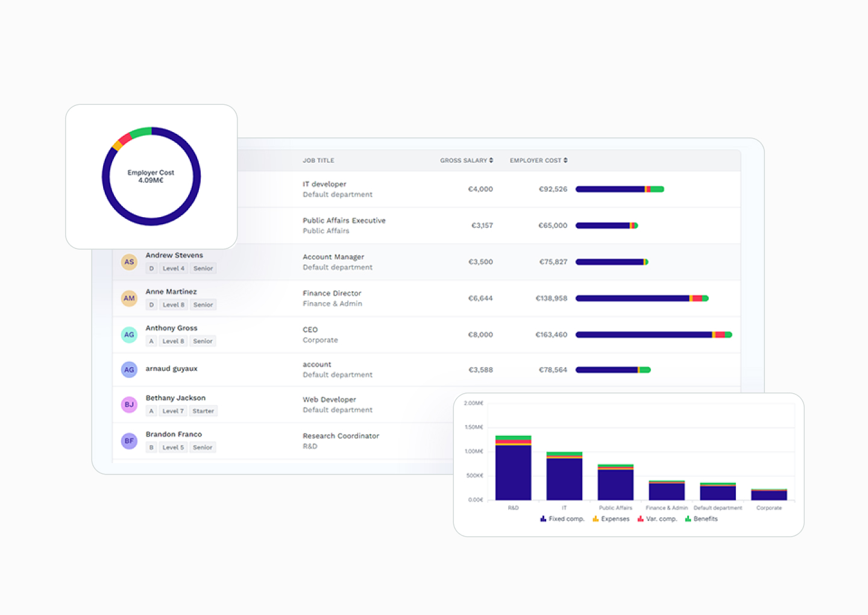This screenshot has width=868, height=615.
Task: Toggle the Expenses legend series
Action: pos(611,519)
